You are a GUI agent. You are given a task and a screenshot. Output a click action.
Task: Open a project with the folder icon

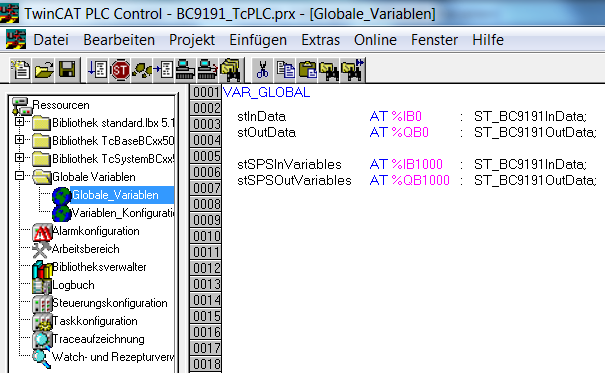[x=44, y=70]
